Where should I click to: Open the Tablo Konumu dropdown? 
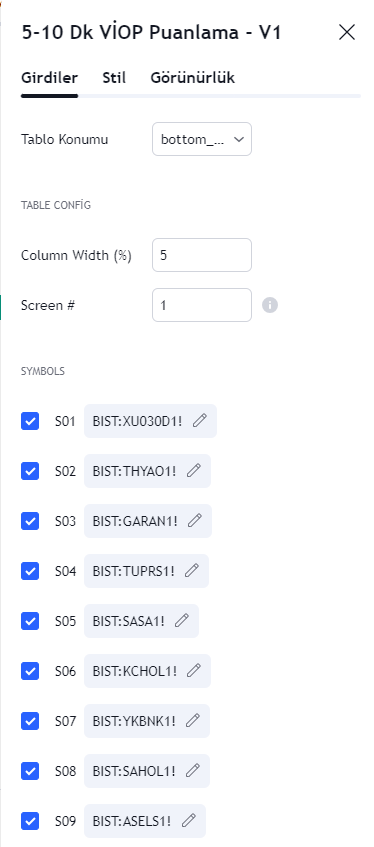202,139
